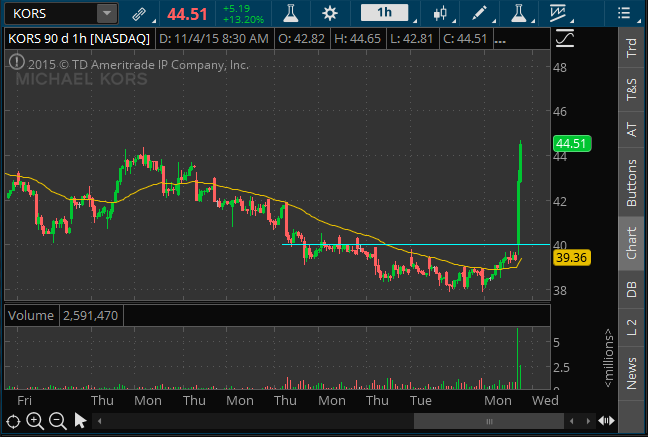Select the Chart side tab
Screen dimensions: 648x437
coord(631,243)
